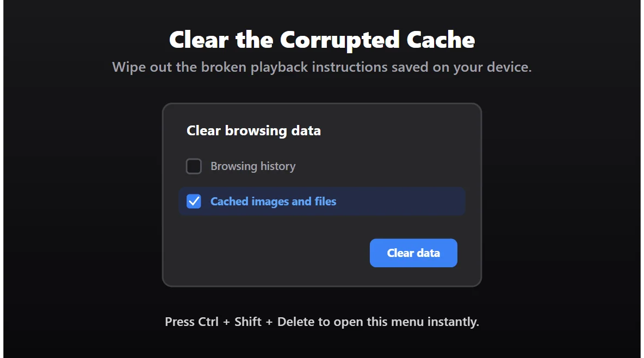Image resolution: width=644 pixels, height=358 pixels.
Task: Click the empty Browsing history checkbox square
Action: (194, 166)
